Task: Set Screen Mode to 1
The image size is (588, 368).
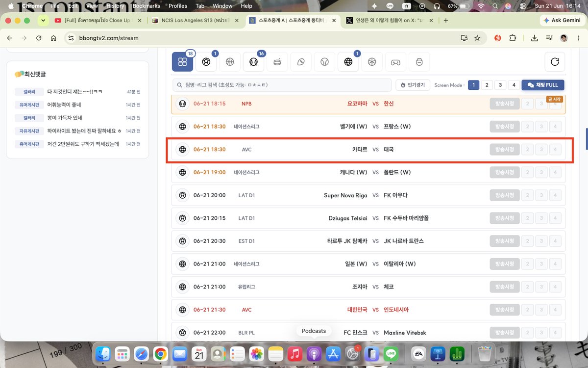Action: click(x=473, y=85)
